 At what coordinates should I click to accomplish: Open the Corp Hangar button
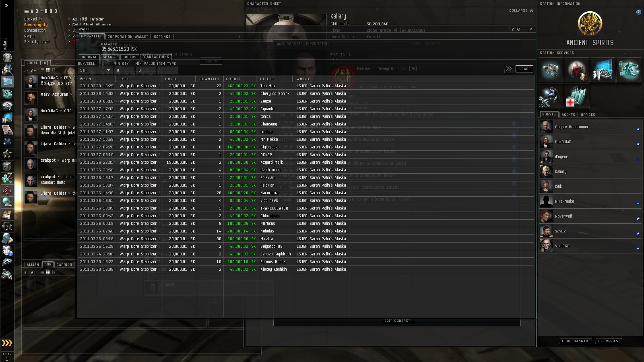pyautogui.click(x=575, y=341)
